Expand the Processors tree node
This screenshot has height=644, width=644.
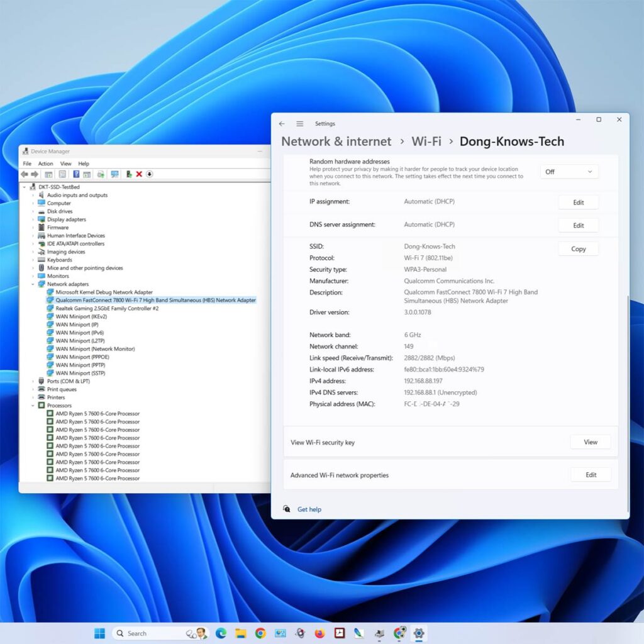point(33,405)
